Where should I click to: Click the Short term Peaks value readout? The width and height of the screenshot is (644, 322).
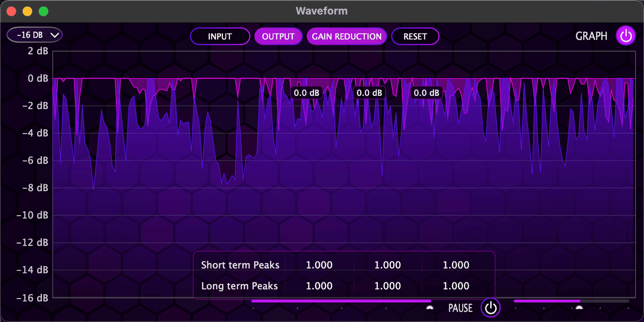[319, 265]
